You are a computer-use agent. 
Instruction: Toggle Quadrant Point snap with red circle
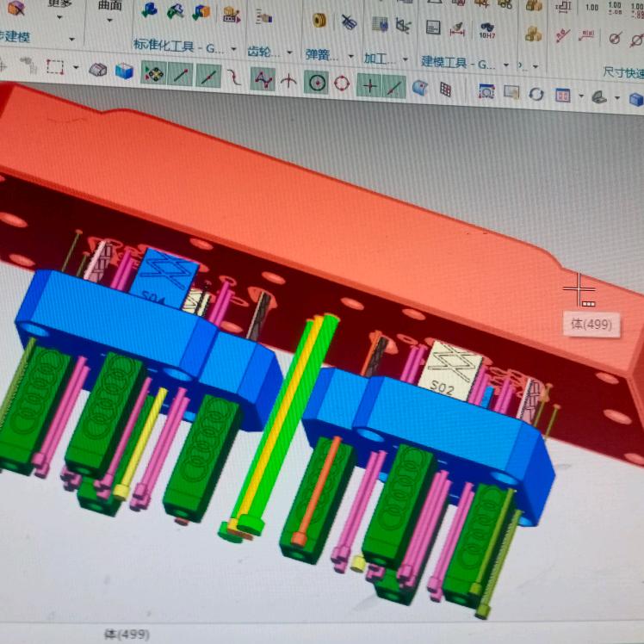tap(342, 84)
